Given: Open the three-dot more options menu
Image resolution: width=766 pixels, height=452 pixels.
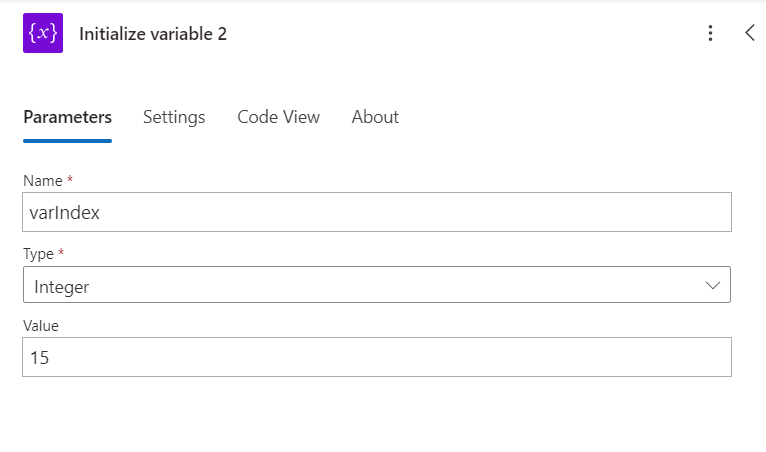Looking at the screenshot, I should (710, 33).
